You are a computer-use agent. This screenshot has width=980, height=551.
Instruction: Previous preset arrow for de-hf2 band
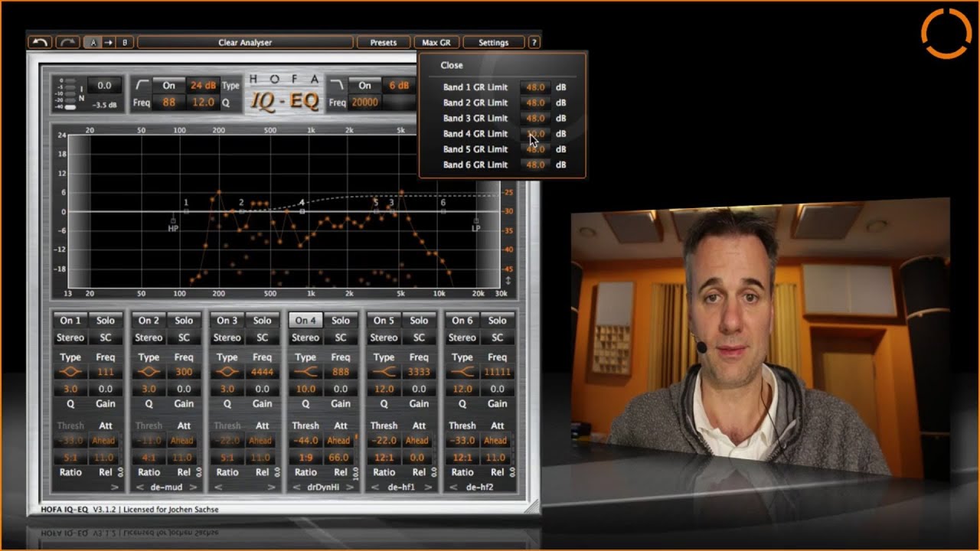[453, 487]
